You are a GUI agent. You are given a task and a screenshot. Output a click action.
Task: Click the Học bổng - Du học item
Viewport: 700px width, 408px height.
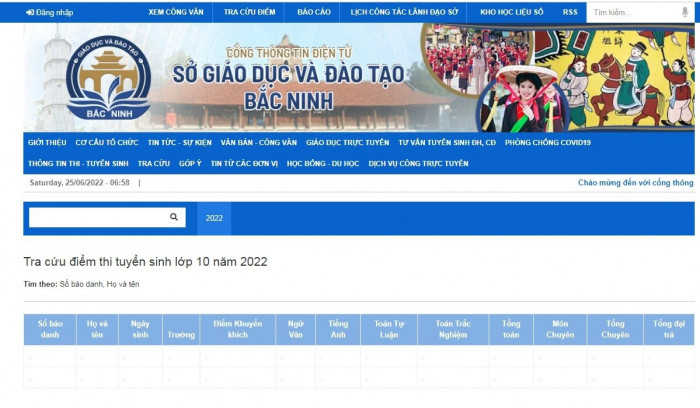pos(323,163)
